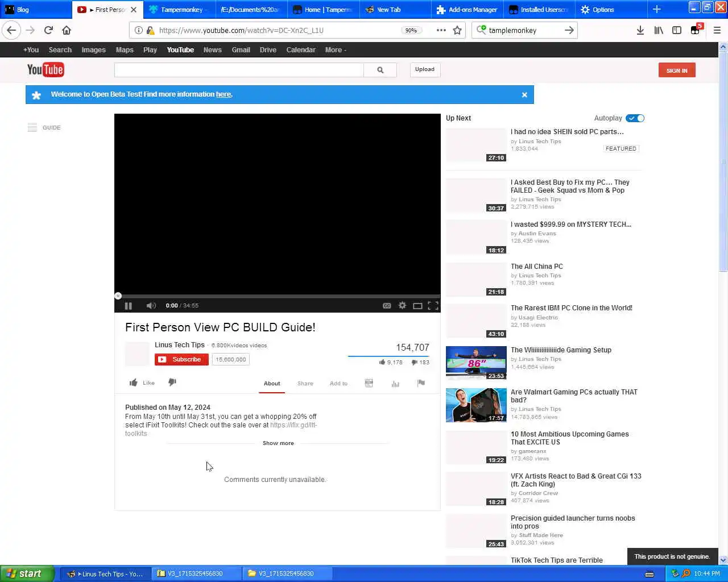Open 'The All China PC' video

click(537, 267)
